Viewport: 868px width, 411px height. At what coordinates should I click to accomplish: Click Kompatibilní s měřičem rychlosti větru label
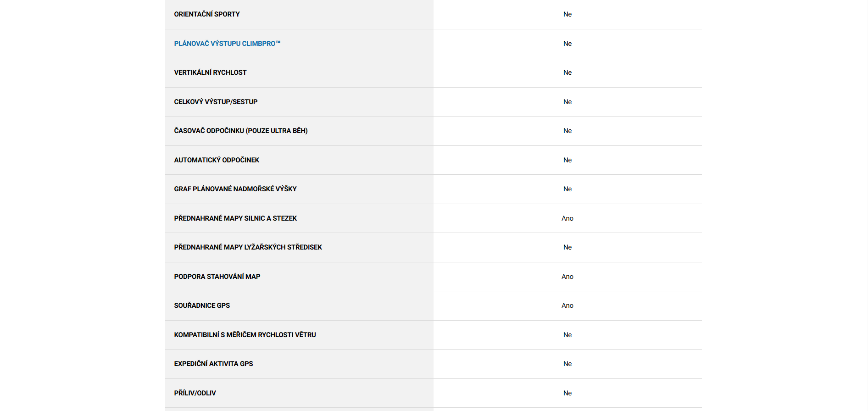(245, 335)
